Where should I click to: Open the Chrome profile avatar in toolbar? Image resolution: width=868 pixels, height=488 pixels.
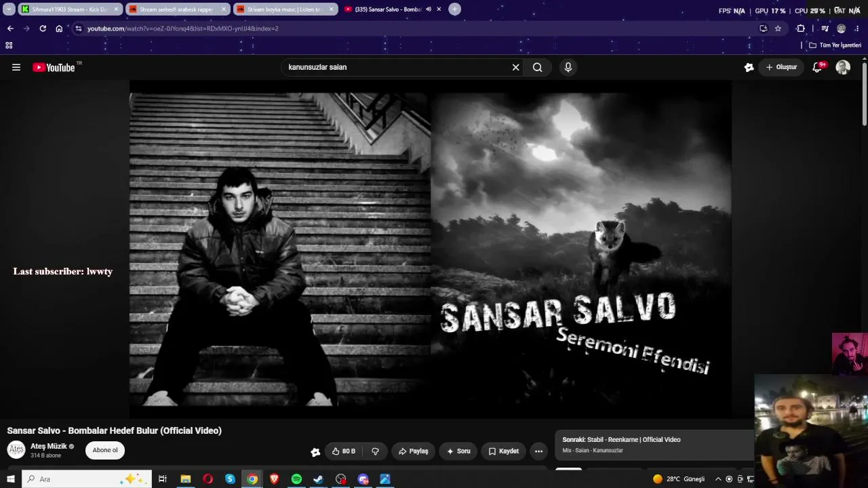pos(842,28)
